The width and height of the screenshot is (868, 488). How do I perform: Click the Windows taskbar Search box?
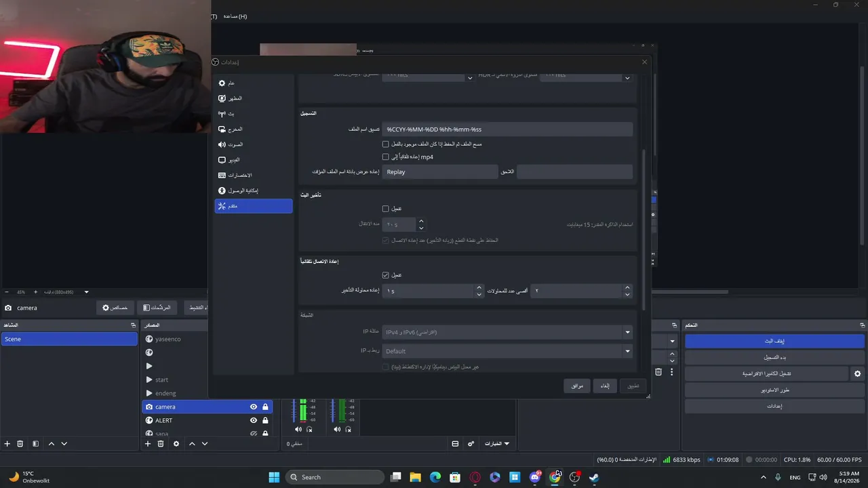tap(335, 477)
